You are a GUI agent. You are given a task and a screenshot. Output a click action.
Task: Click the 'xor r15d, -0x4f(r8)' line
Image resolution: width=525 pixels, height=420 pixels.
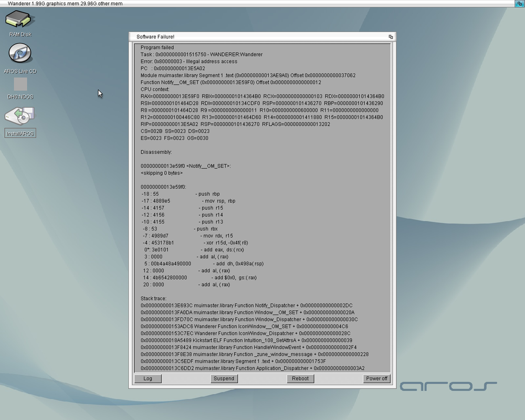tap(195, 243)
